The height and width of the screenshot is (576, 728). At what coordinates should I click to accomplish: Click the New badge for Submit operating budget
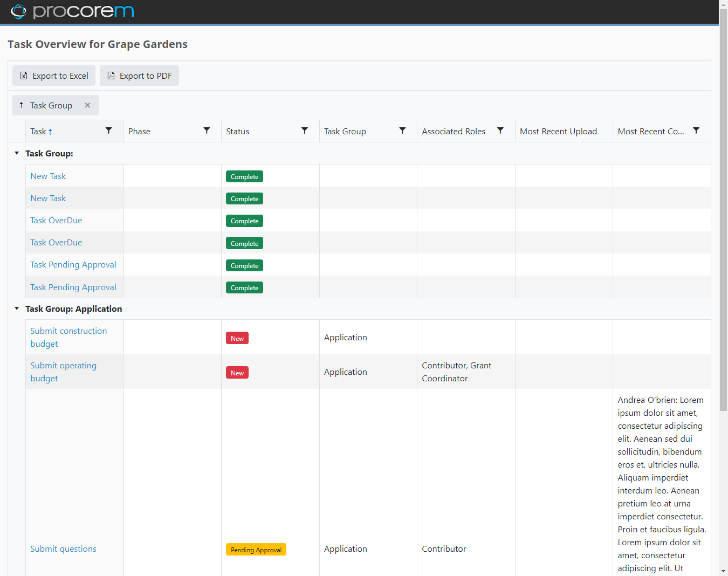click(x=237, y=373)
